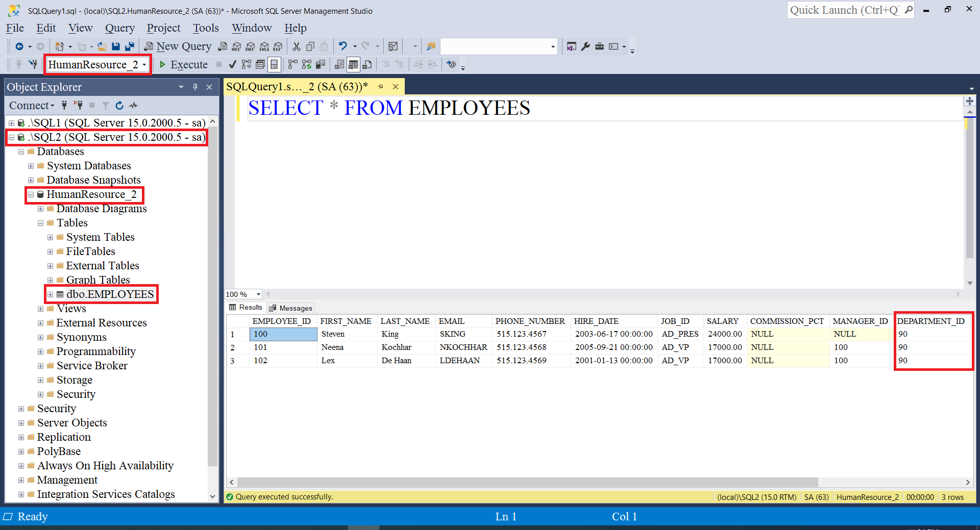
Task: Refresh Object Explorer with the refresh icon
Action: tap(119, 106)
